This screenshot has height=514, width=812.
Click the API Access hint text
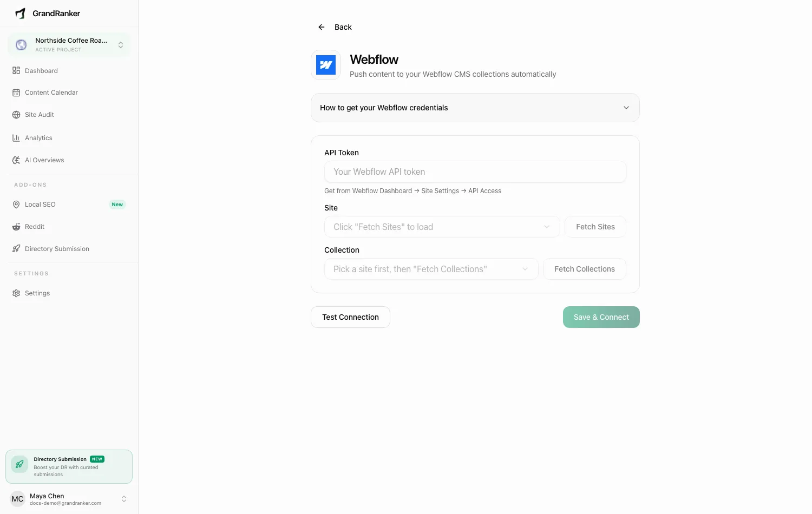click(484, 191)
